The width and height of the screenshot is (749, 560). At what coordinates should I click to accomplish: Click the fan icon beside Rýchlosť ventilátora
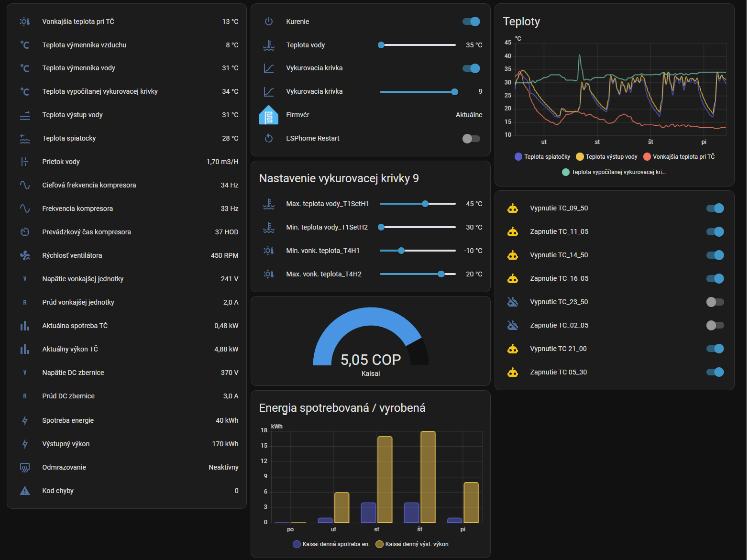25,255
